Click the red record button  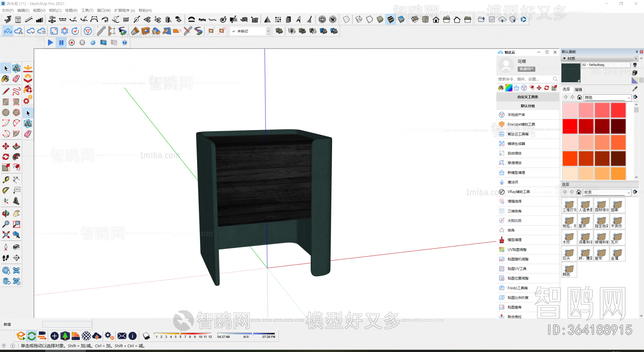(72, 43)
